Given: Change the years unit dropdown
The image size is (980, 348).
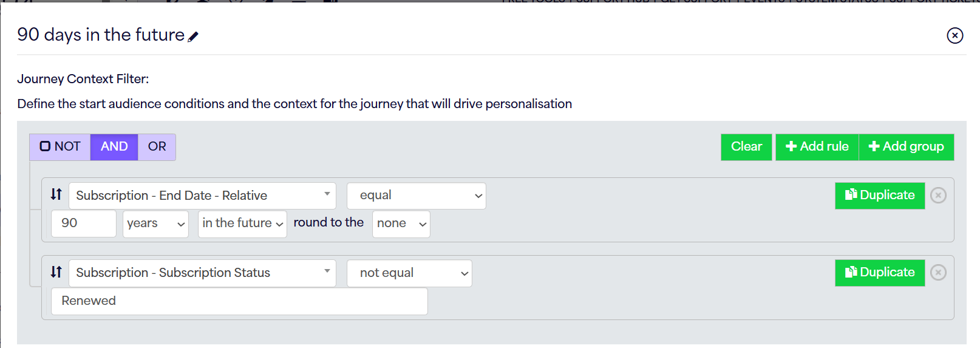Looking at the screenshot, I should click(155, 223).
